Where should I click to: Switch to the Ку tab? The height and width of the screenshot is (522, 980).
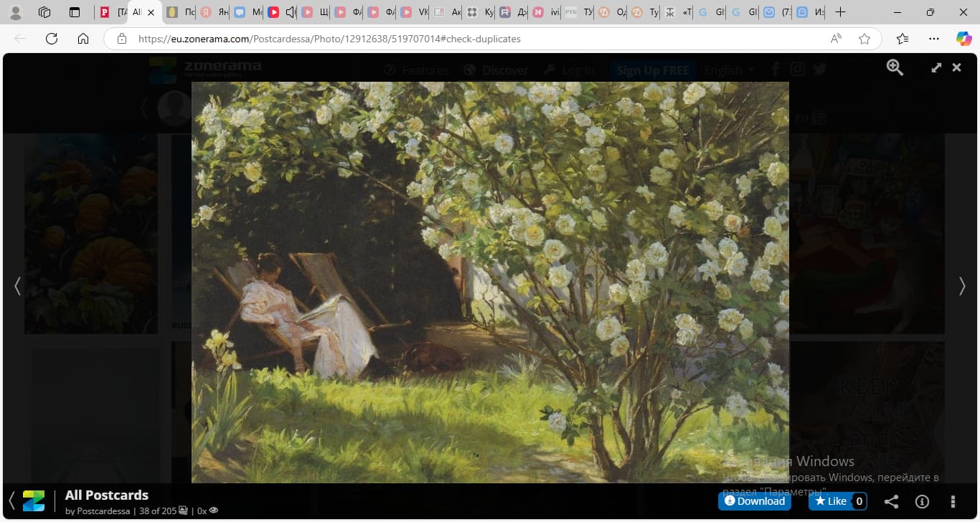pyautogui.click(x=480, y=12)
